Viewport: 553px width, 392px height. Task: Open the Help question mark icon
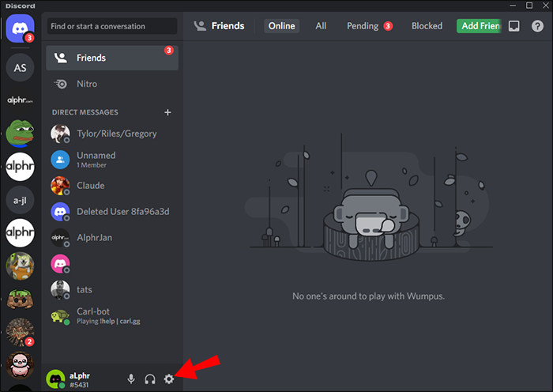[537, 26]
